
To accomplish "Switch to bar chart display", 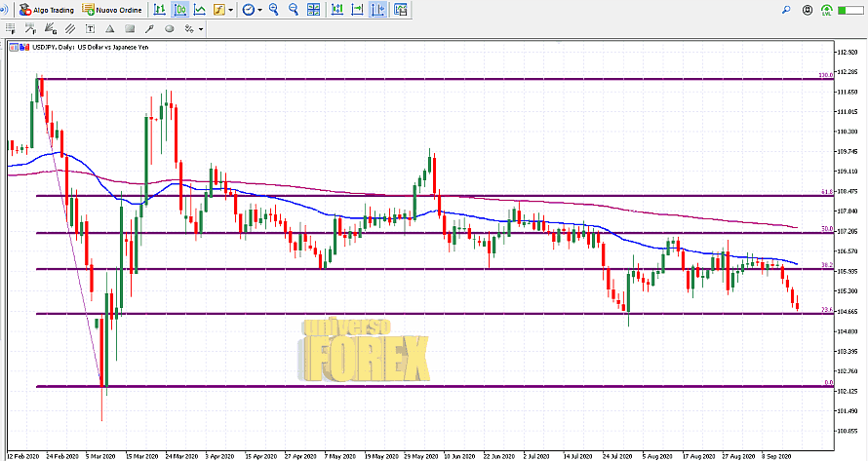I will [160, 10].
